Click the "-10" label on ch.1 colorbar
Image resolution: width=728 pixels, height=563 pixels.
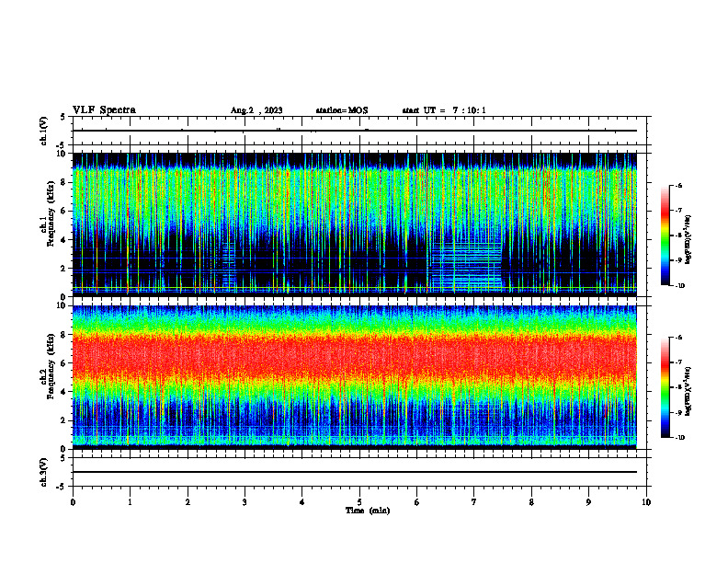coord(679,286)
